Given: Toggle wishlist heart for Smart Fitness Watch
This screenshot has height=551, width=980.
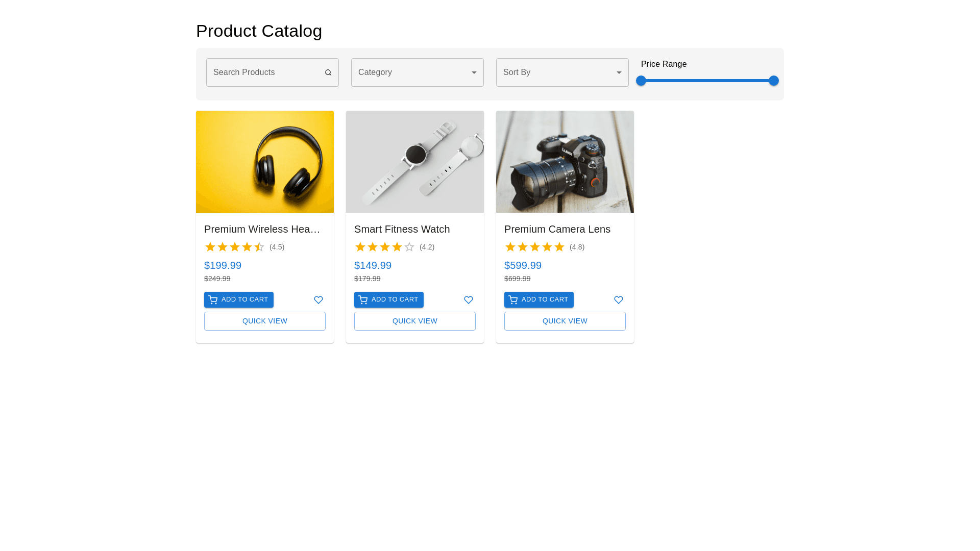Looking at the screenshot, I should pyautogui.click(x=469, y=300).
